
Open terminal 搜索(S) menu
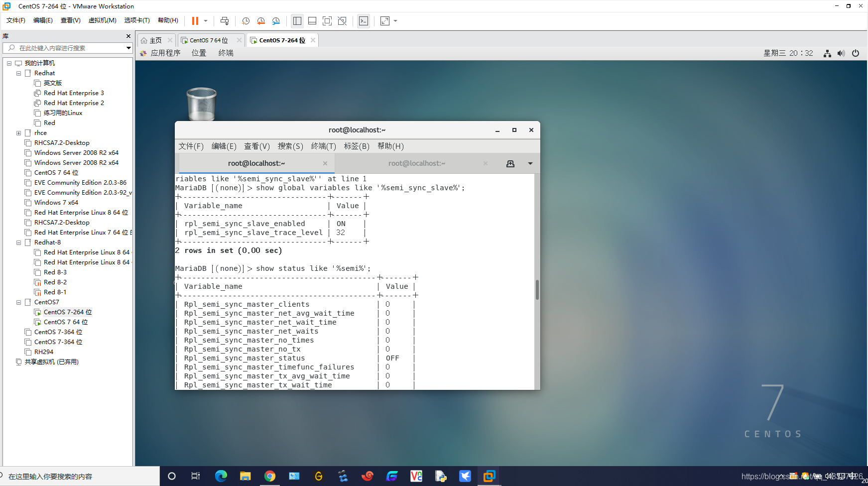[290, 146]
